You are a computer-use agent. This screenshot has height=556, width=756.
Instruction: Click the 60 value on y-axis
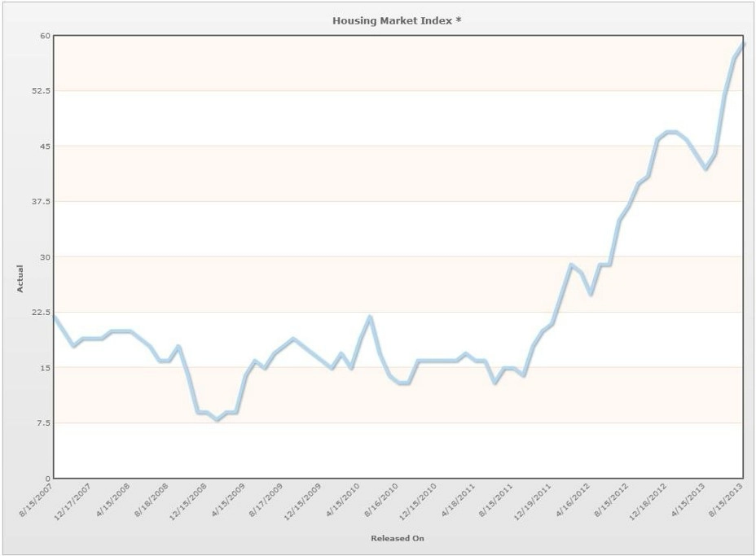click(x=46, y=36)
